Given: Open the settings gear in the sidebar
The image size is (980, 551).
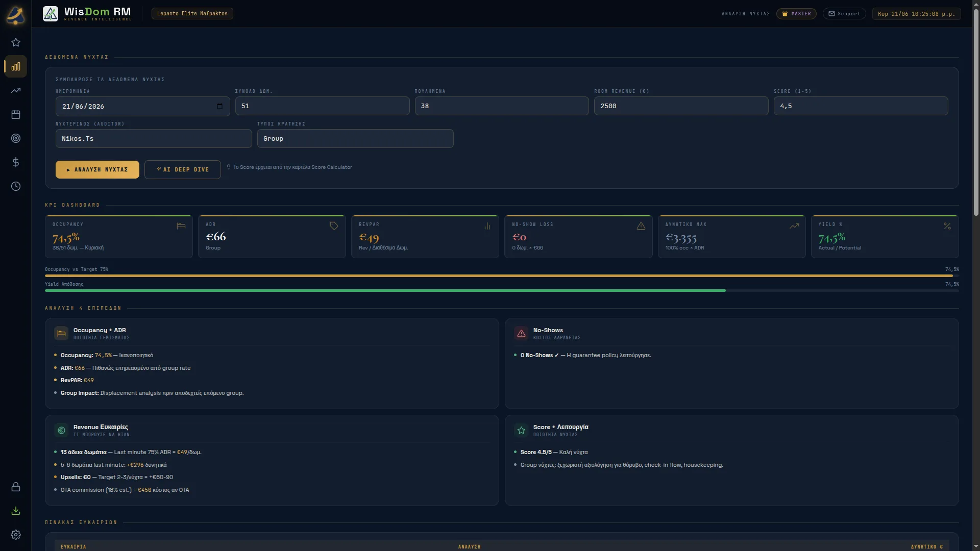Looking at the screenshot, I should pos(16,535).
